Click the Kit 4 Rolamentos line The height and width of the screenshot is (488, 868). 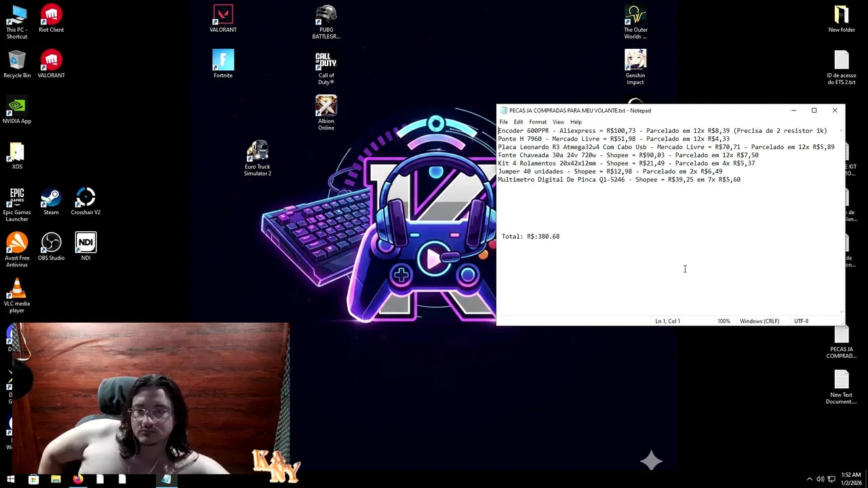click(627, 163)
